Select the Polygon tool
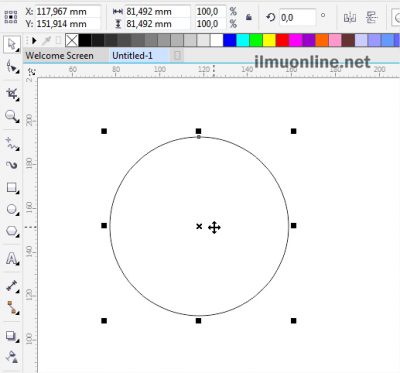 pos(12,231)
